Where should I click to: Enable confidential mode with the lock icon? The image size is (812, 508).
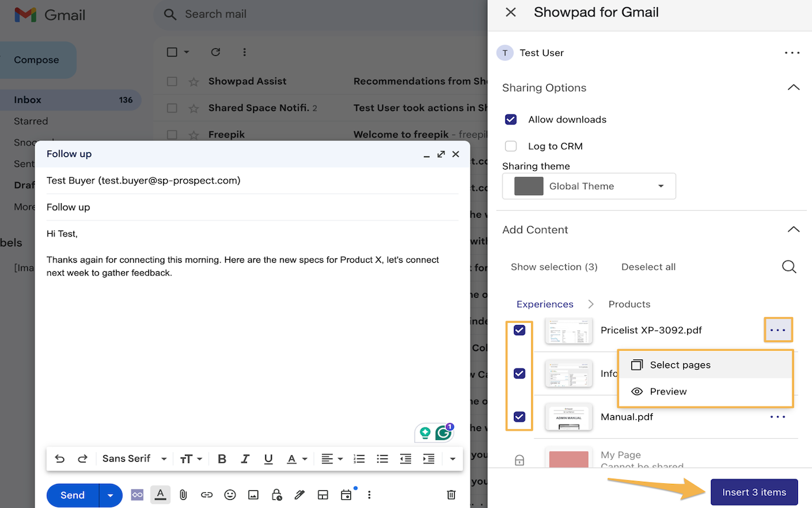tap(276, 495)
